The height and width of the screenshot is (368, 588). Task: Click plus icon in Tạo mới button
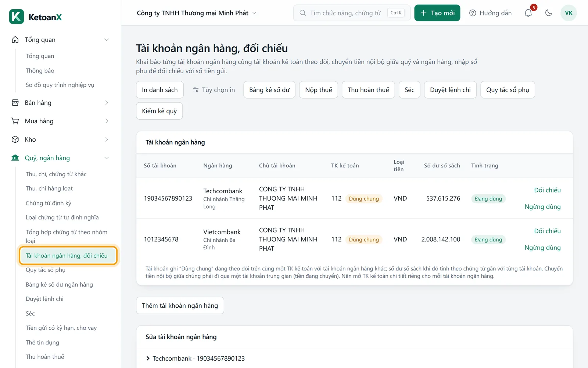tap(423, 13)
